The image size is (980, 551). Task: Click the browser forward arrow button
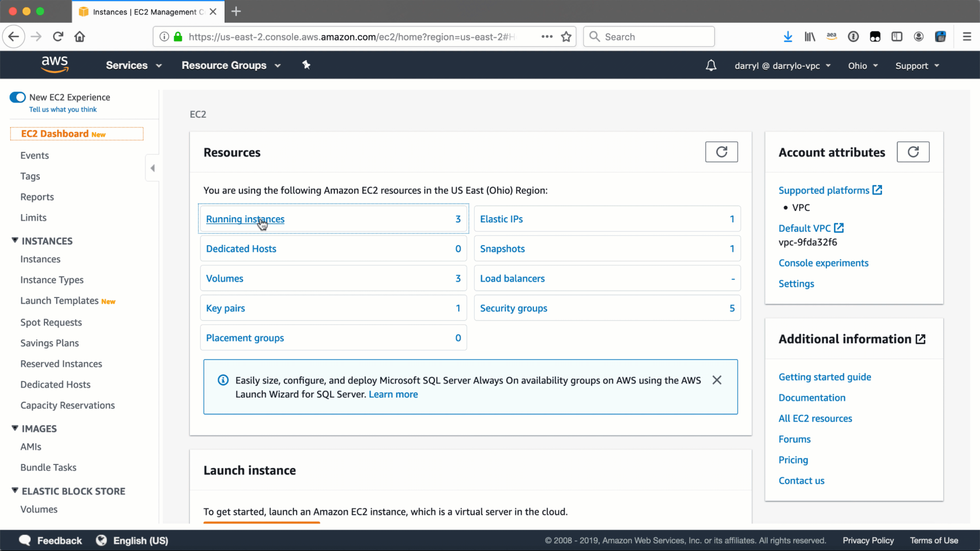point(36,37)
